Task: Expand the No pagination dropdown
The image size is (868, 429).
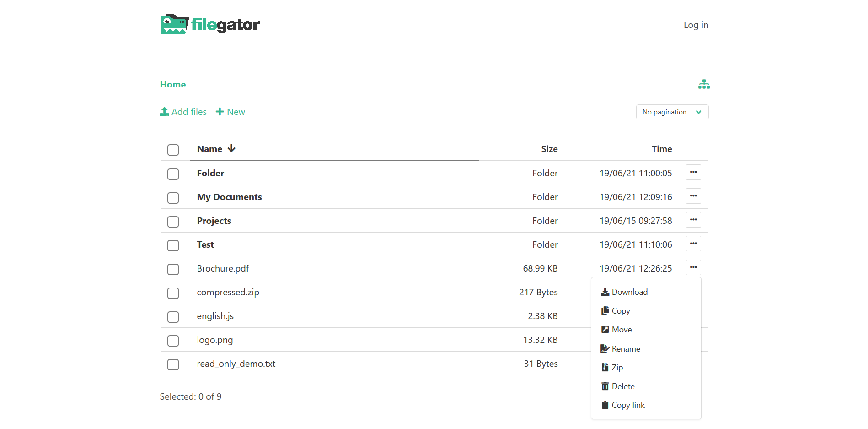Action: [672, 112]
